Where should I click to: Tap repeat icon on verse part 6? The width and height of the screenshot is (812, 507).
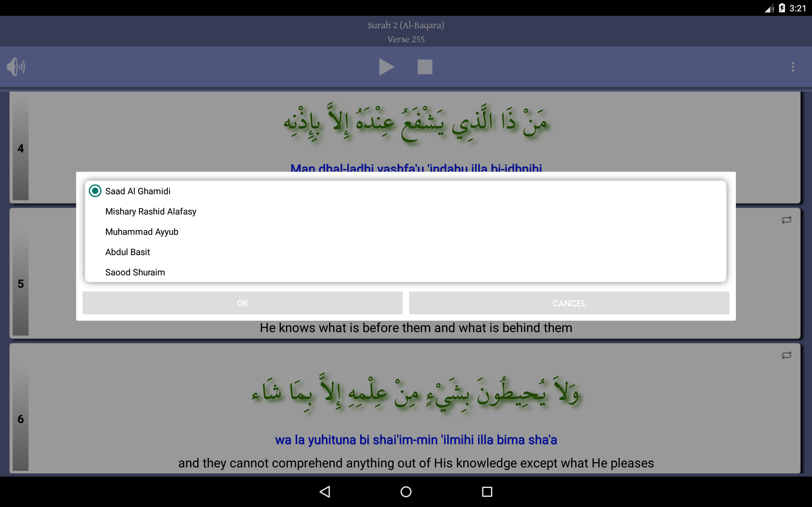pos(786,355)
